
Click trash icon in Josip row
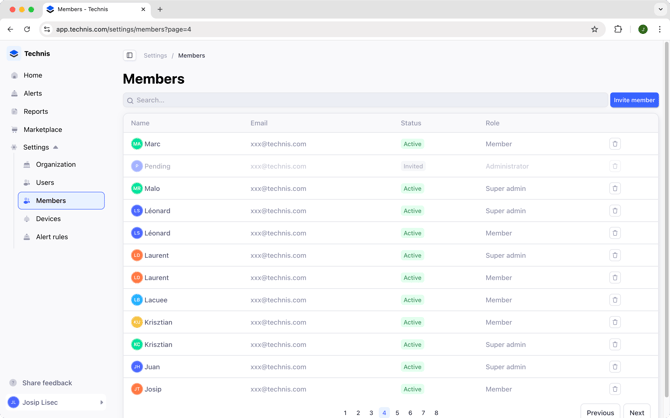click(615, 389)
